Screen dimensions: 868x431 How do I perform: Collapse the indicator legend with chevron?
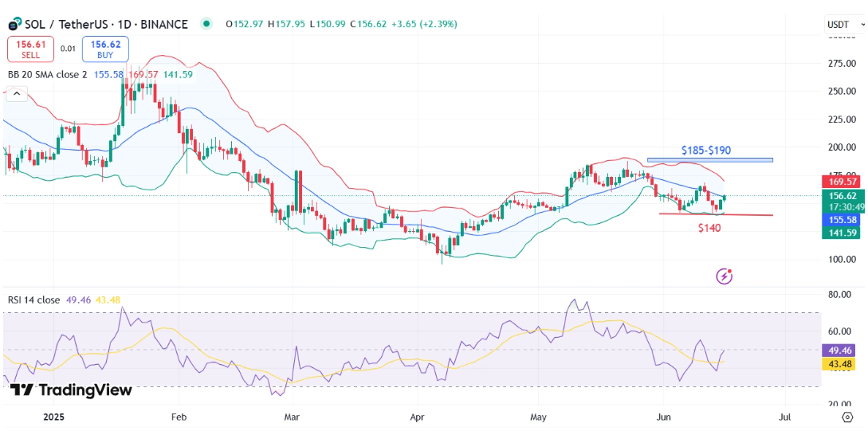tap(15, 94)
